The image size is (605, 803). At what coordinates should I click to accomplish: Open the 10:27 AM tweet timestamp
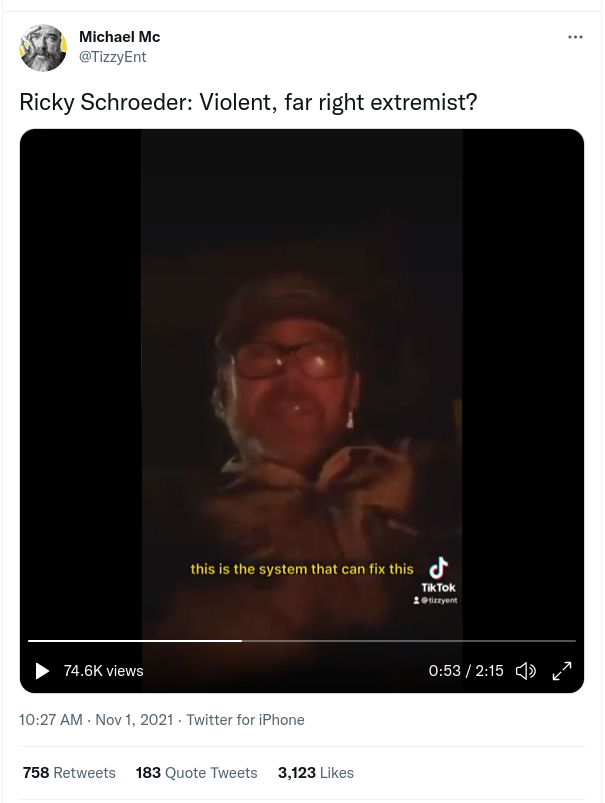(x=51, y=720)
